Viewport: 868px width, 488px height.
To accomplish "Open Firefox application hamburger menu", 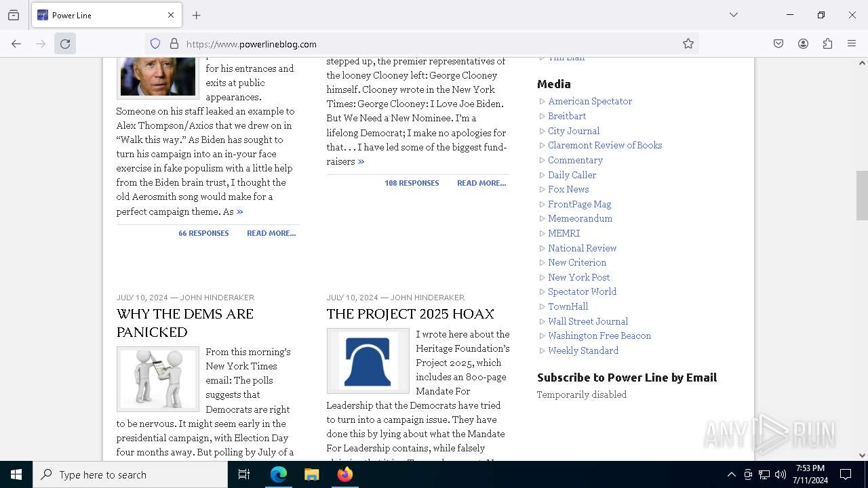I will (852, 44).
